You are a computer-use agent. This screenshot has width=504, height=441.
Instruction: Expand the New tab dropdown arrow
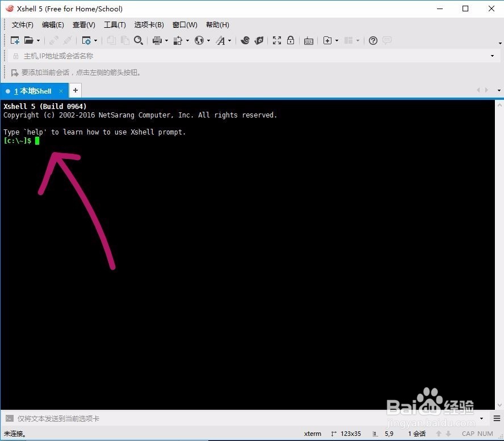click(337, 40)
